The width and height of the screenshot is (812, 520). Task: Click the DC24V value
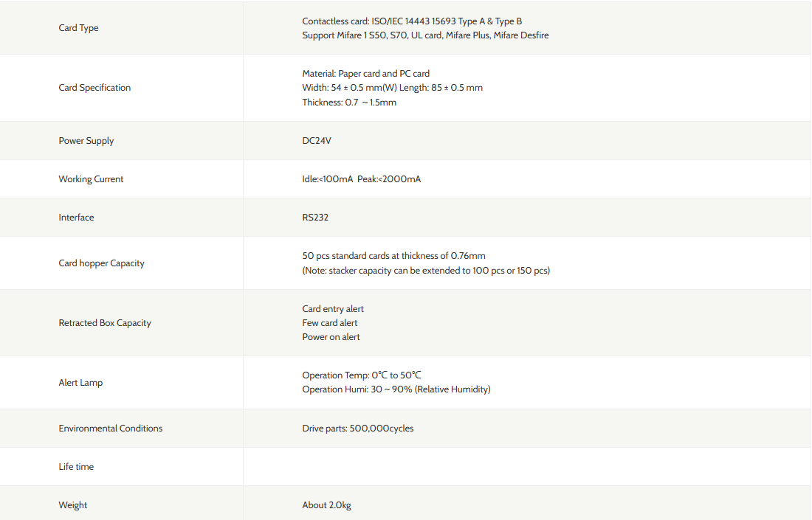pos(317,141)
